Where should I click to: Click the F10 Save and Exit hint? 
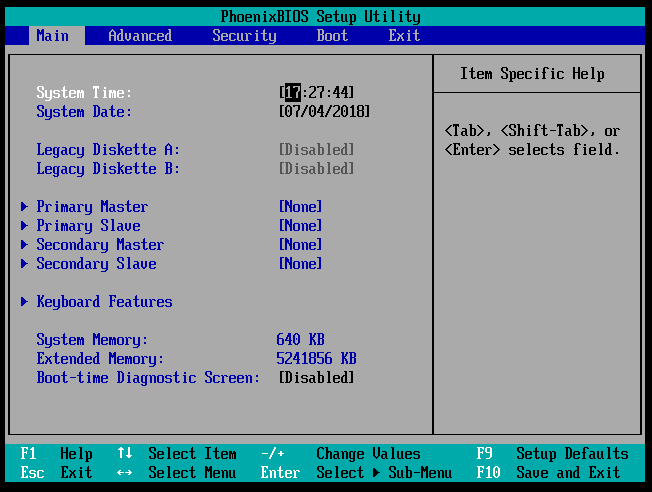point(548,472)
